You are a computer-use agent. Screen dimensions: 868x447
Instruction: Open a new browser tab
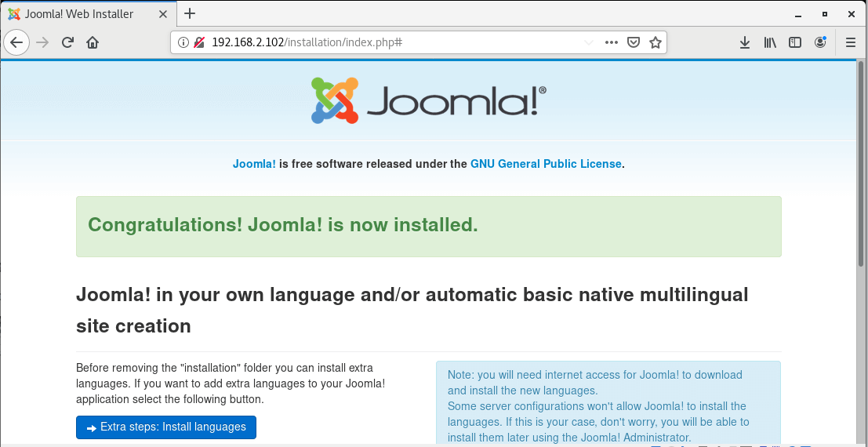(189, 14)
